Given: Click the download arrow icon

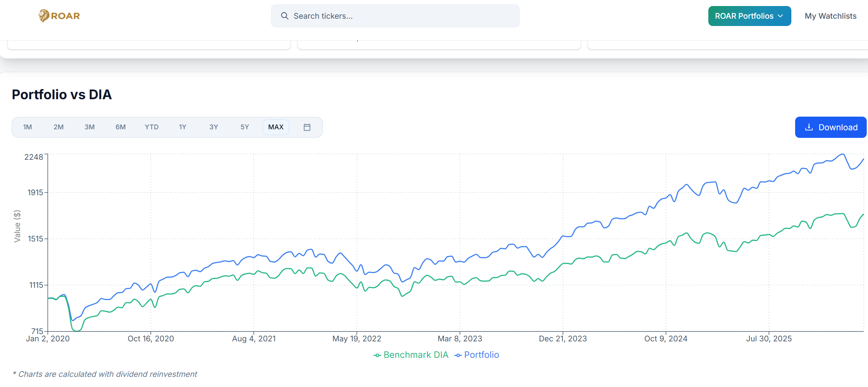Looking at the screenshot, I should [809, 127].
